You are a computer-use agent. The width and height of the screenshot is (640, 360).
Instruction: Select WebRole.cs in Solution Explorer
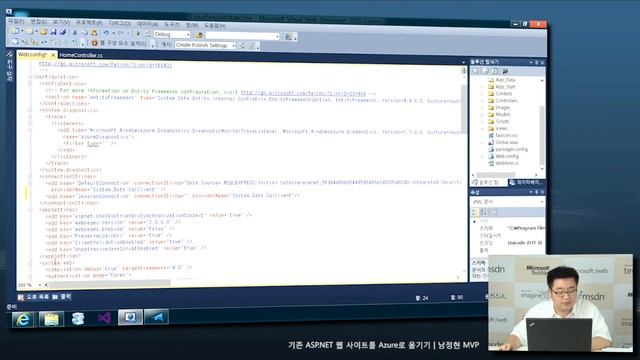(507, 163)
